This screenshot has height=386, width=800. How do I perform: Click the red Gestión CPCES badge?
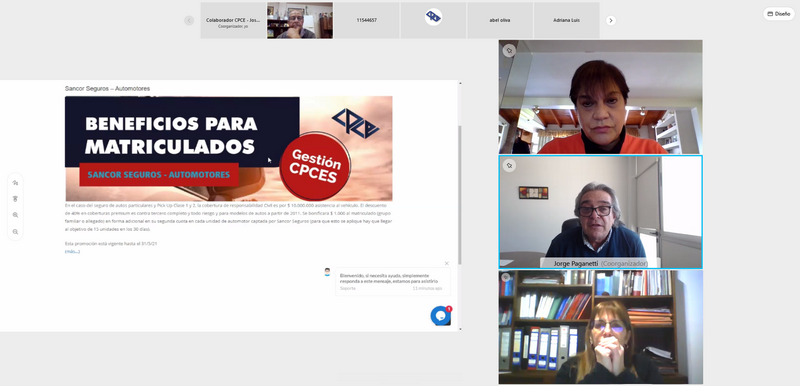[315, 166]
